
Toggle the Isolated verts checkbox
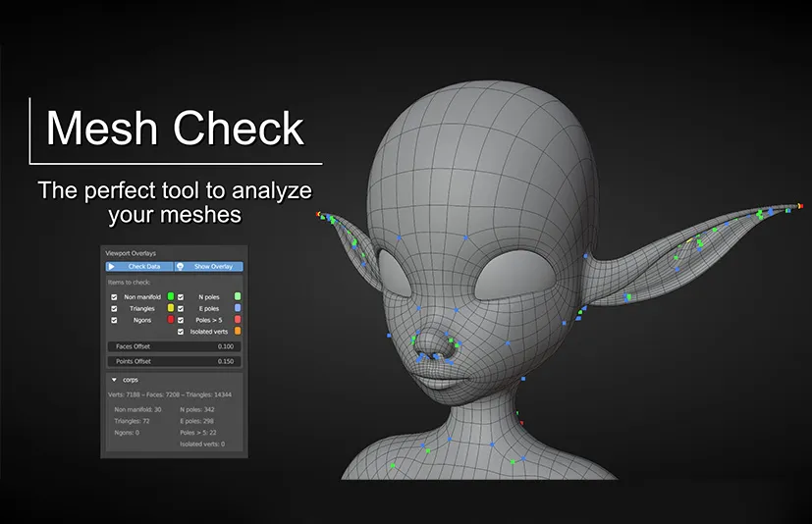(181, 332)
